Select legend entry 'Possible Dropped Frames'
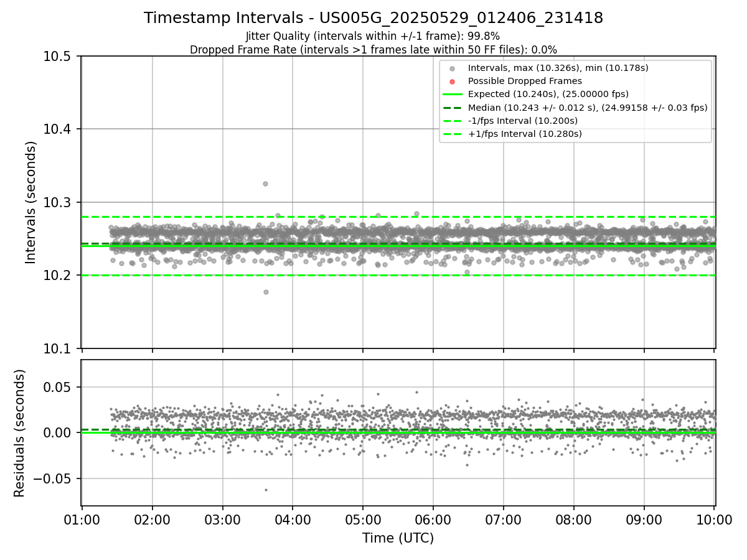747x560 pixels. [x=525, y=81]
